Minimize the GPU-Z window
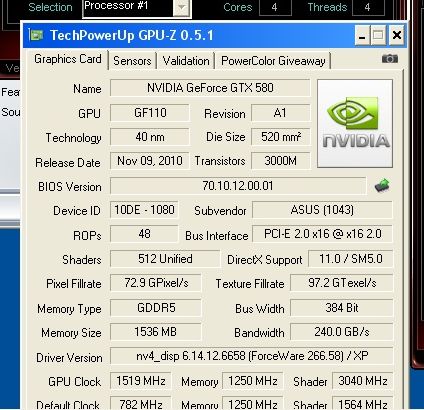 click(x=362, y=35)
